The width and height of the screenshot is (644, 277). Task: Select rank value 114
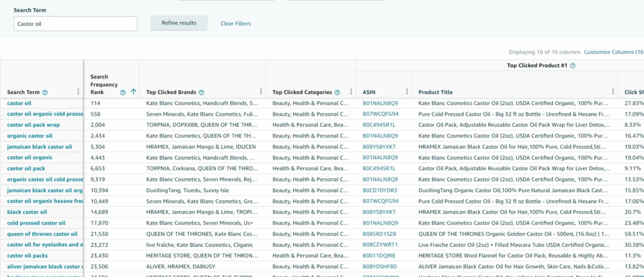[x=96, y=104]
